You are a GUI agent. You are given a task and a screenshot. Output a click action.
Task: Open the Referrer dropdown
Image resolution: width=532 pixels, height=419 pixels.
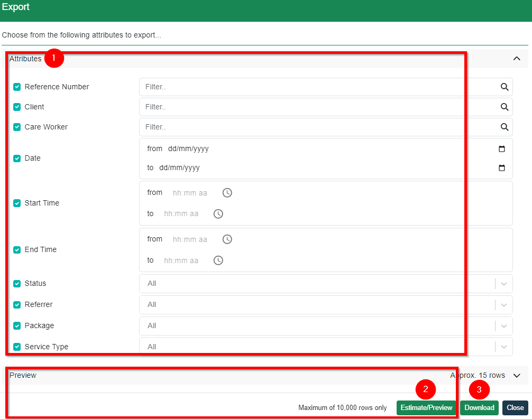(504, 304)
